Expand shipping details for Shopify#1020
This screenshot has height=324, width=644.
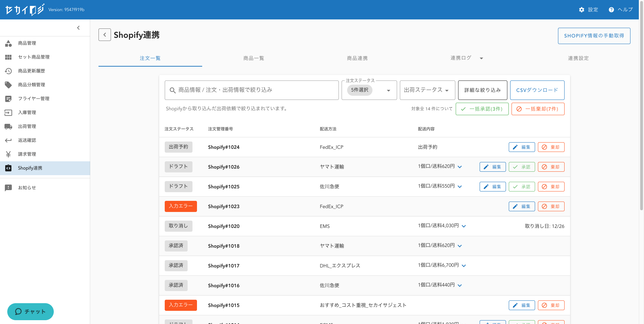pyautogui.click(x=464, y=226)
